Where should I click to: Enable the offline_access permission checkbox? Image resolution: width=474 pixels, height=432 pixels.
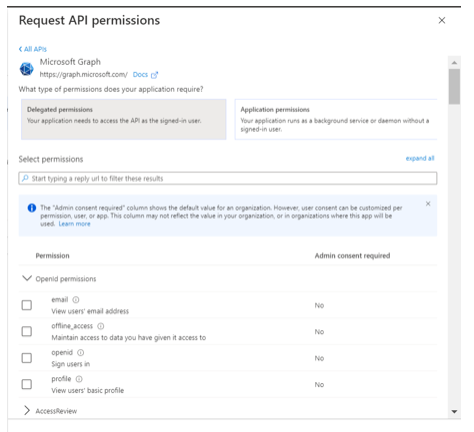pos(27,331)
